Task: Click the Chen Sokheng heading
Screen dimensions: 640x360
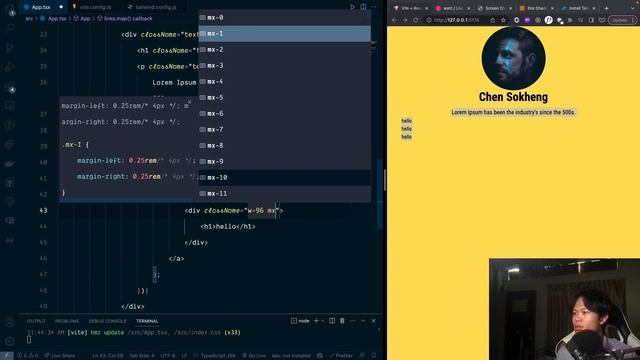Action: pos(513,97)
